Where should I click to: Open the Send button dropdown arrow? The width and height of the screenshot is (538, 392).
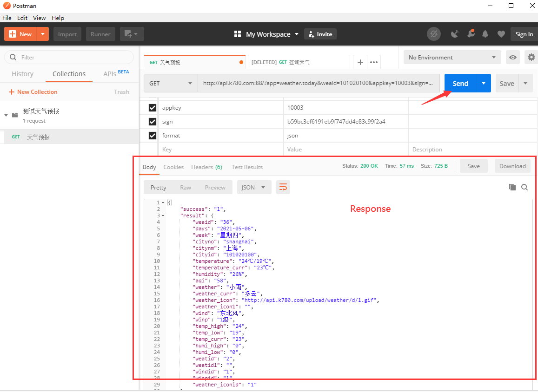click(484, 83)
